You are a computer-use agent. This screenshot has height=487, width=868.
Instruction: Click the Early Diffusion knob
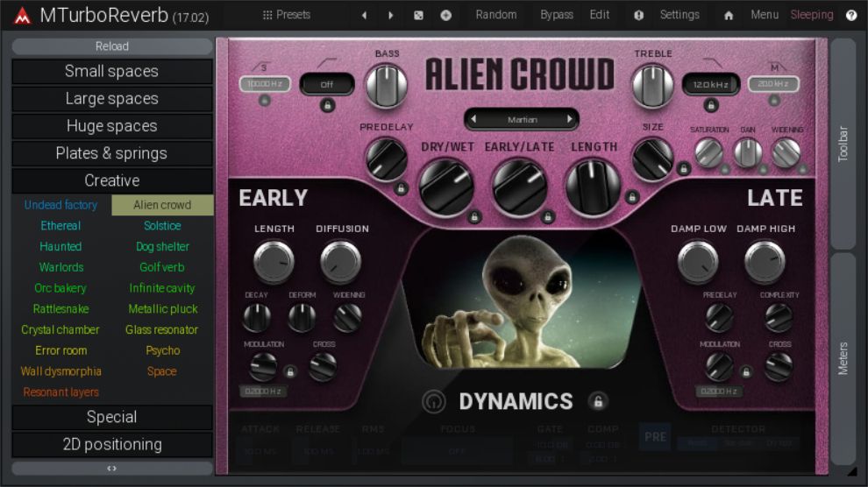click(340, 262)
